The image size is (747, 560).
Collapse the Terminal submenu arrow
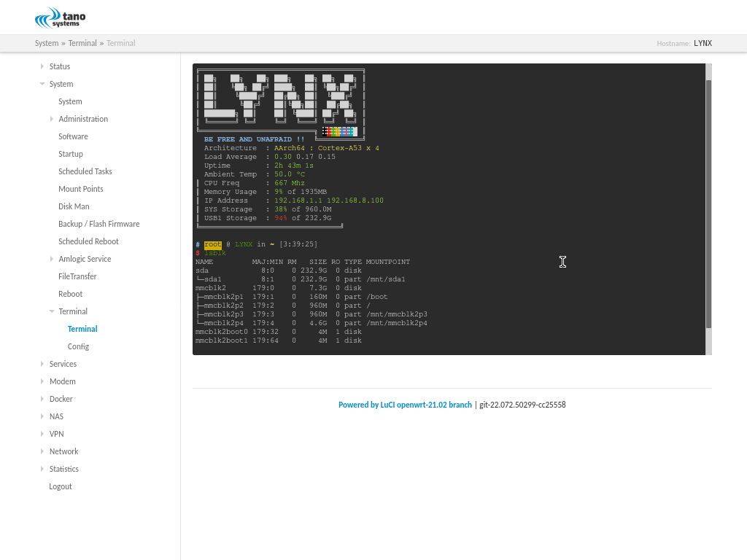52,311
